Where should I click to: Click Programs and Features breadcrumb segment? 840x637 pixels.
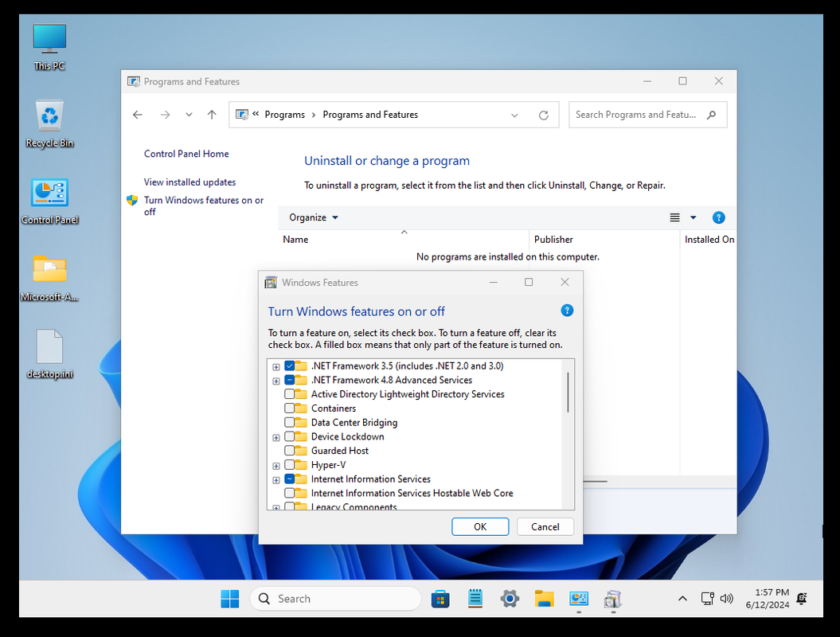pyautogui.click(x=370, y=115)
